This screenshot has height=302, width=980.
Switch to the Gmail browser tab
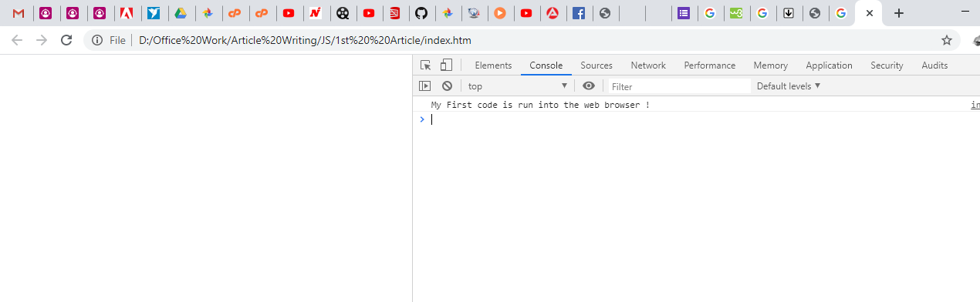click(x=19, y=13)
